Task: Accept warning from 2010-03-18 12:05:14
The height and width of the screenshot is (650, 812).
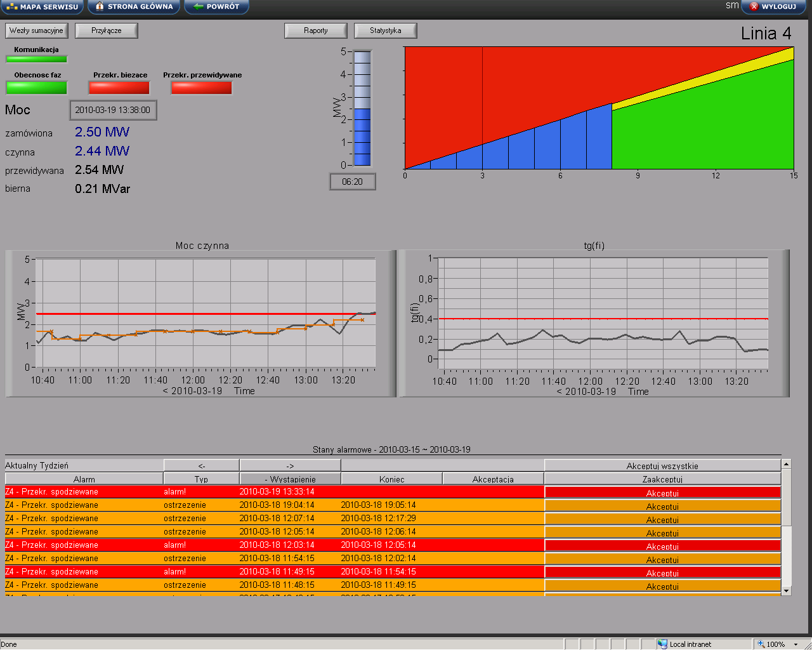Action: [x=662, y=533]
